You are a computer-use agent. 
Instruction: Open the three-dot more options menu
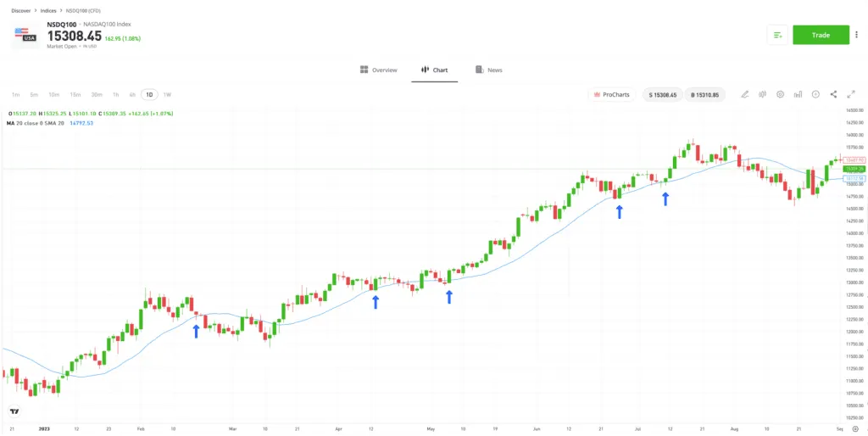tap(856, 35)
